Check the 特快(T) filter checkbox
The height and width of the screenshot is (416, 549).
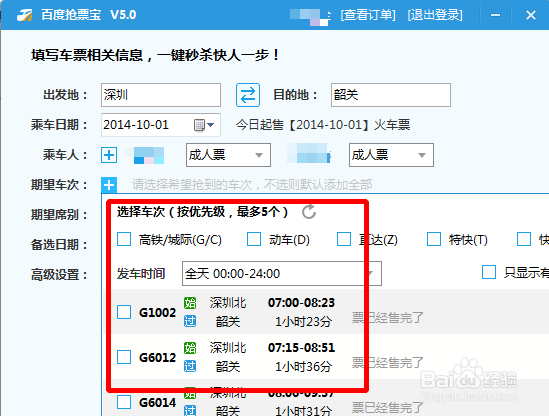pyautogui.click(x=434, y=240)
